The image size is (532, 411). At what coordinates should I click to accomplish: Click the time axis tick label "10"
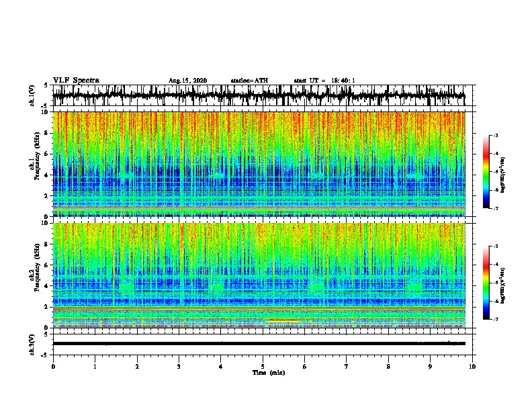(x=472, y=367)
